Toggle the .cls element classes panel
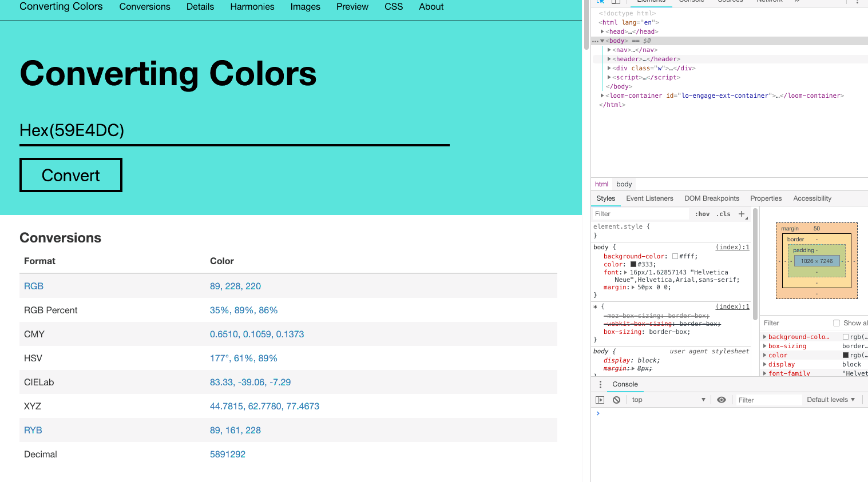 point(723,214)
